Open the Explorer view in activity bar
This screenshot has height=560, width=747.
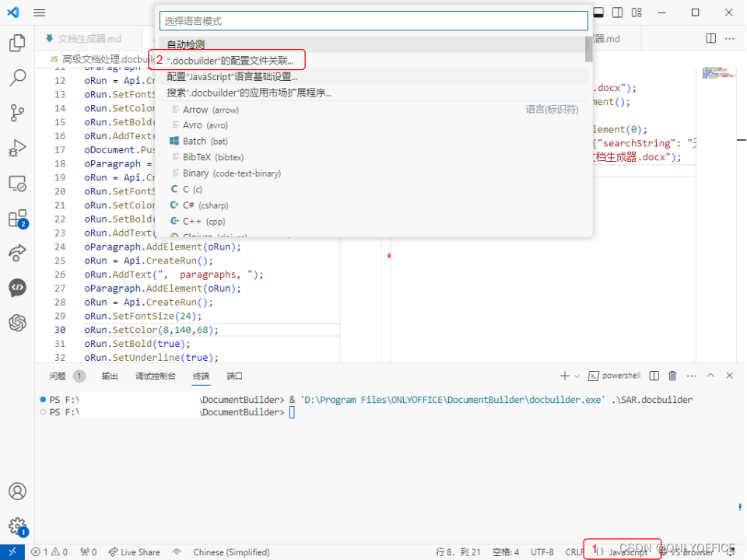coord(17,43)
